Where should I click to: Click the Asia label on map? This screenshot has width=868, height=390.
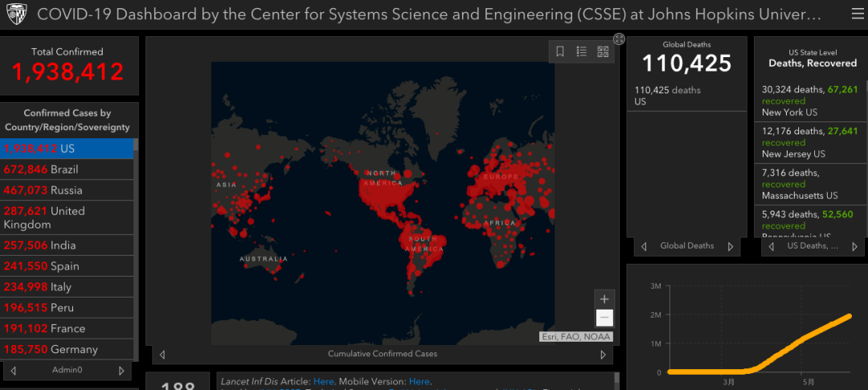click(x=227, y=184)
